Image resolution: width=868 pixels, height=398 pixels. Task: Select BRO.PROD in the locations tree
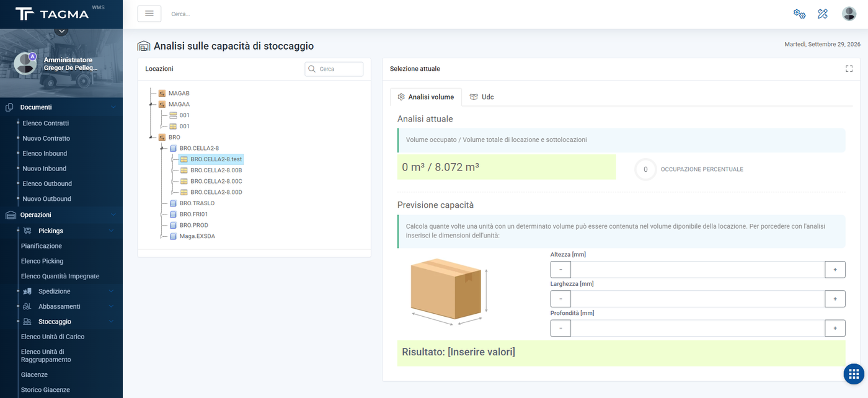pyautogui.click(x=193, y=225)
